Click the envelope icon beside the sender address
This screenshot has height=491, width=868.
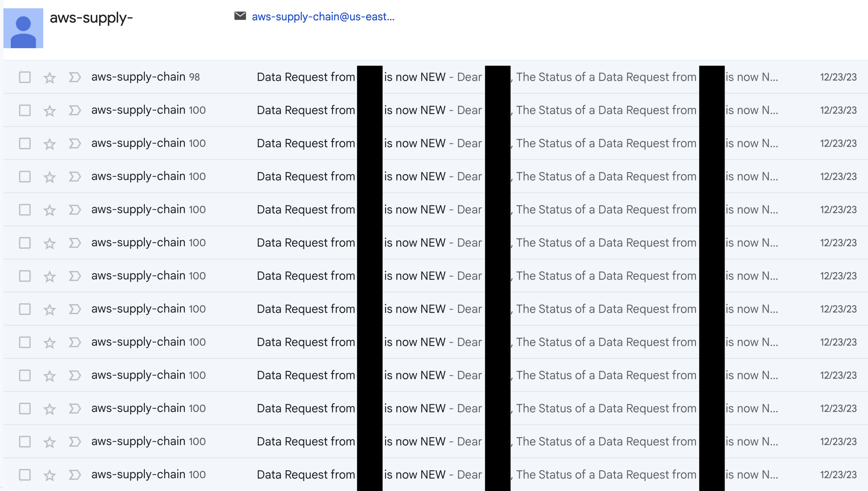click(x=240, y=16)
